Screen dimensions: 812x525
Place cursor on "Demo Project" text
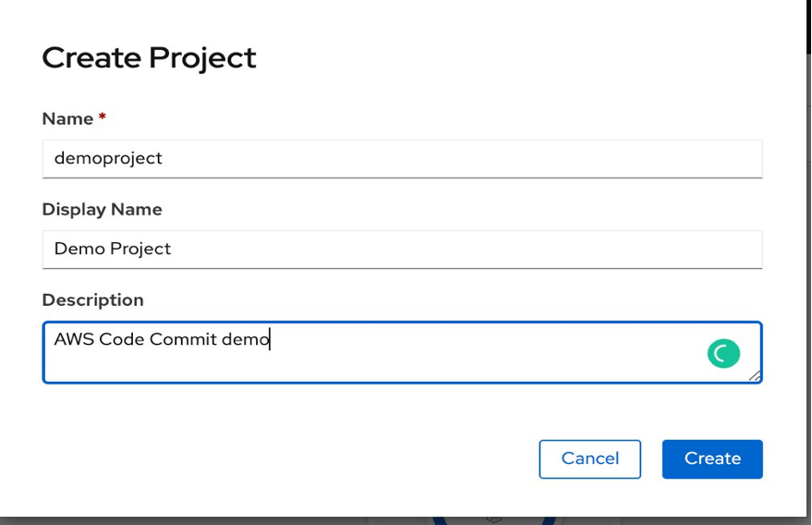click(113, 249)
